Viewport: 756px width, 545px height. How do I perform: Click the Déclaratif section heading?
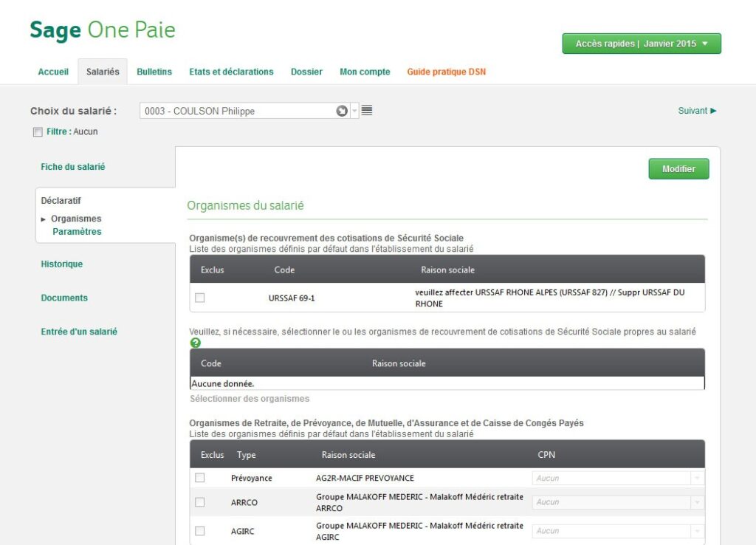[x=61, y=201]
